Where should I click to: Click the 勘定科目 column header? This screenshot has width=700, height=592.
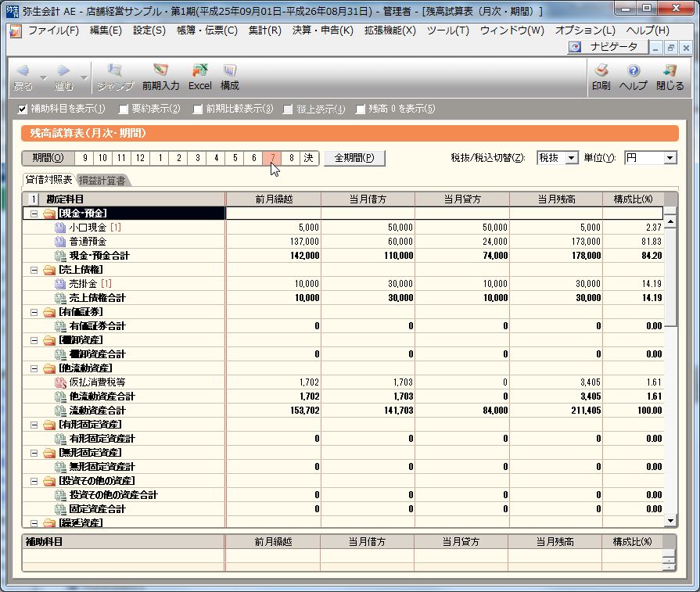coord(132,199)
